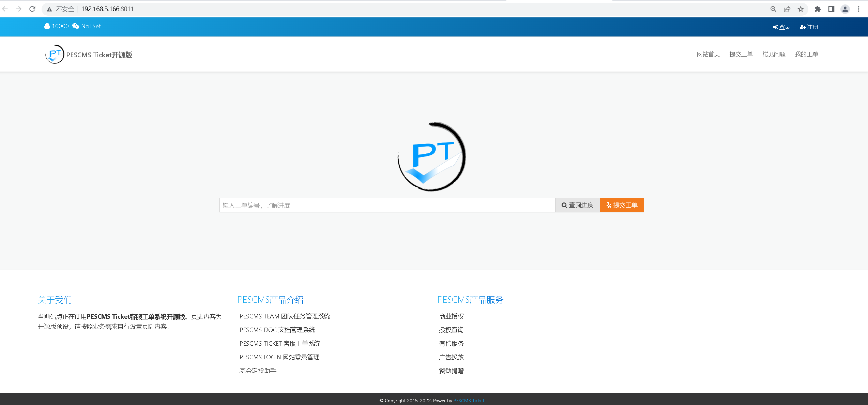
Task: Open the browser extensions puzzle icon
Action: 818,9
